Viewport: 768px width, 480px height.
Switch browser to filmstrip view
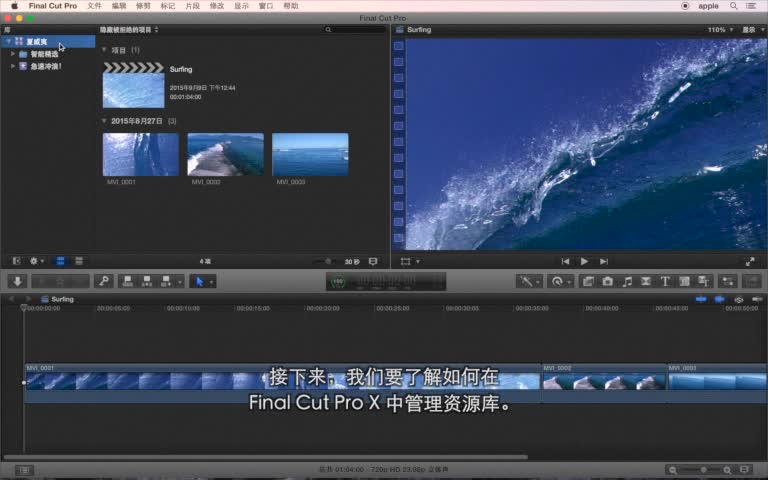pyautogui.click(x=60, y=261)
